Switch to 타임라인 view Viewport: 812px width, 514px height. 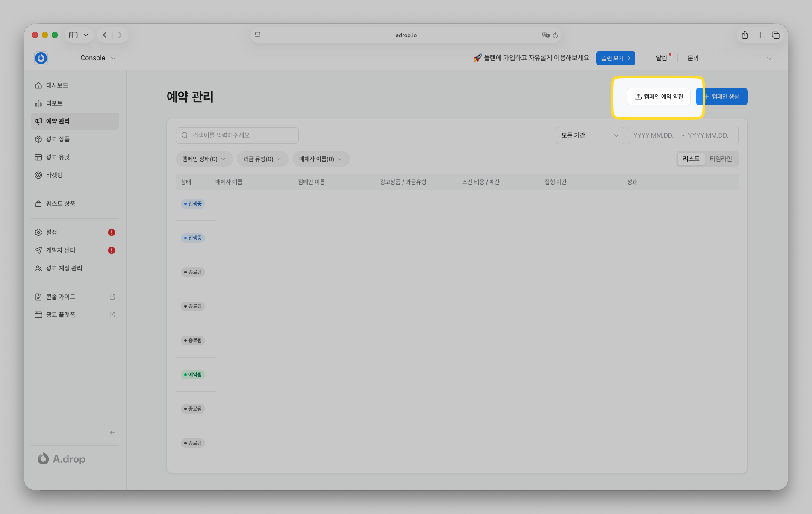(x=721, y=159)
